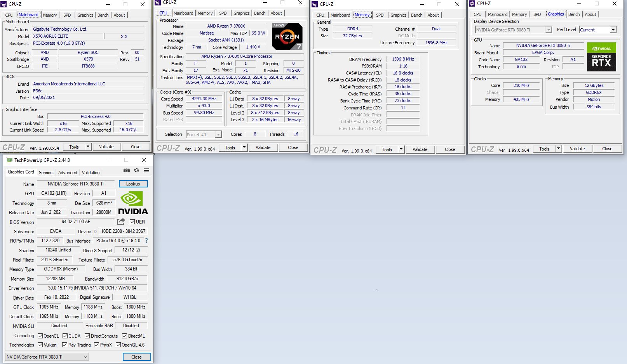Click the BIOS date 09/06/2021 value
The height and width of the screenshot is (364, 627).
tap(87, 97)
